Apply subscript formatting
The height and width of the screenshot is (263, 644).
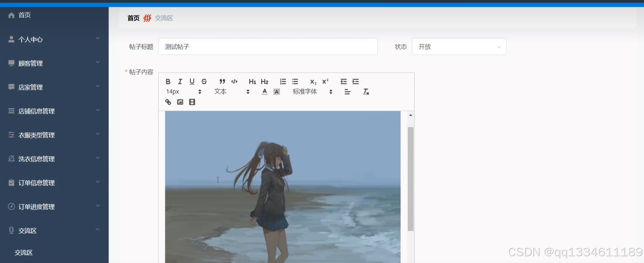click(313, 82)
